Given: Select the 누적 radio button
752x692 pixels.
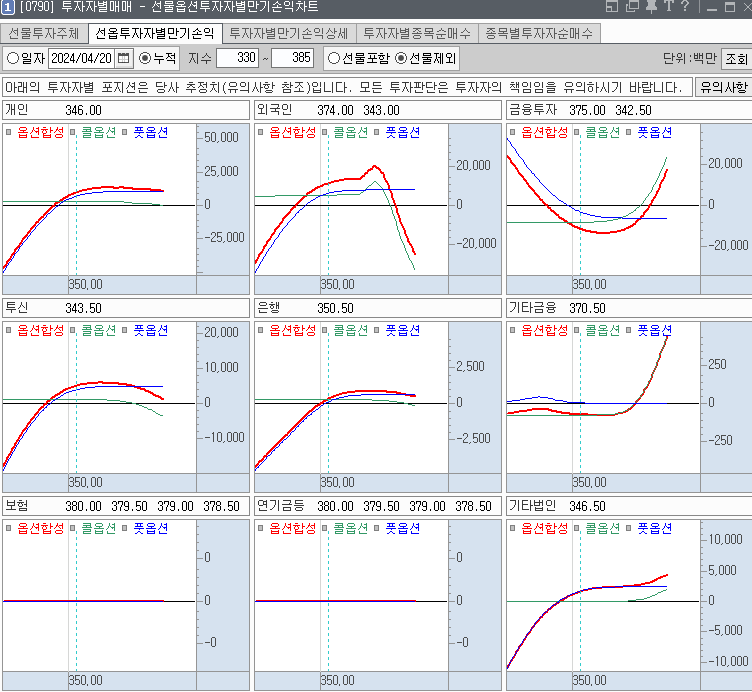Looking at the screenshot, I should pyautogui.click(x=145, y=58).
